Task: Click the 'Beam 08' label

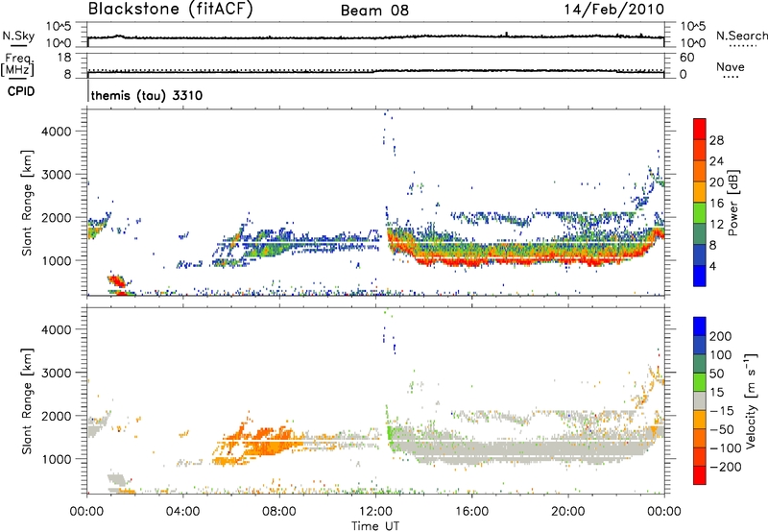Action: coord(374,11)
